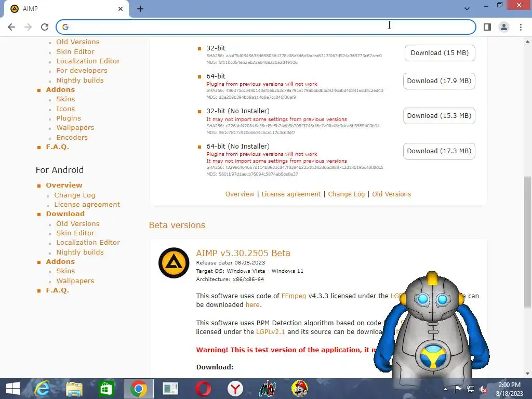532x399 pixels.
Task: Open the MC graffiti taskbar icon
Action: (268, 389)
